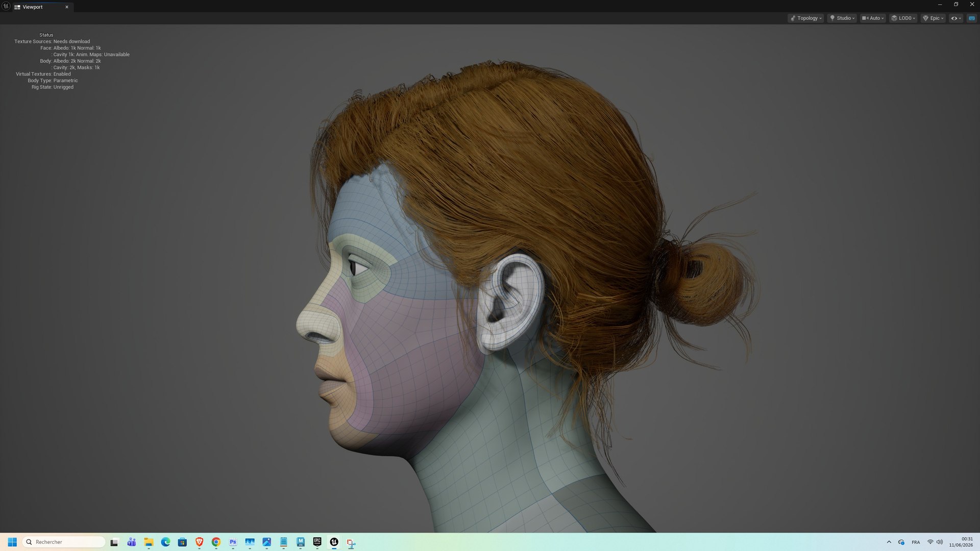This screenshot has width=980, height=551.
Task: Open the Windows Start menu
Action: click(12, 542)
